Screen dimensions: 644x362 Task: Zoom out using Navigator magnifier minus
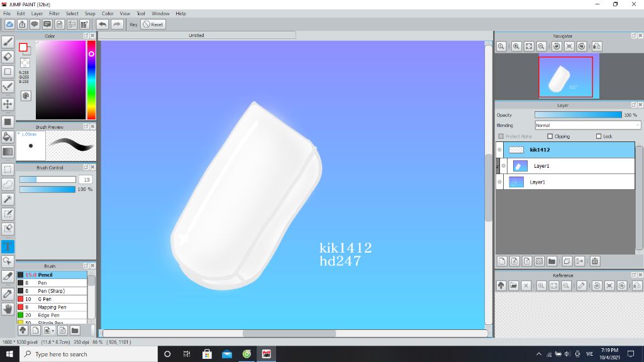pyautogui.click(x=541, y=47)
